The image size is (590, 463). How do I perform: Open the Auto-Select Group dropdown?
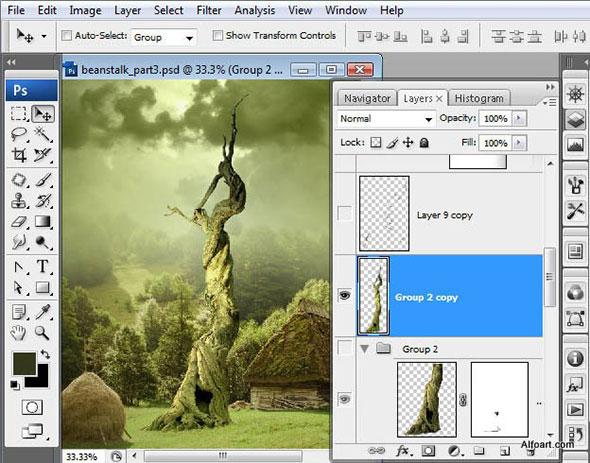(x=164, y=37)
